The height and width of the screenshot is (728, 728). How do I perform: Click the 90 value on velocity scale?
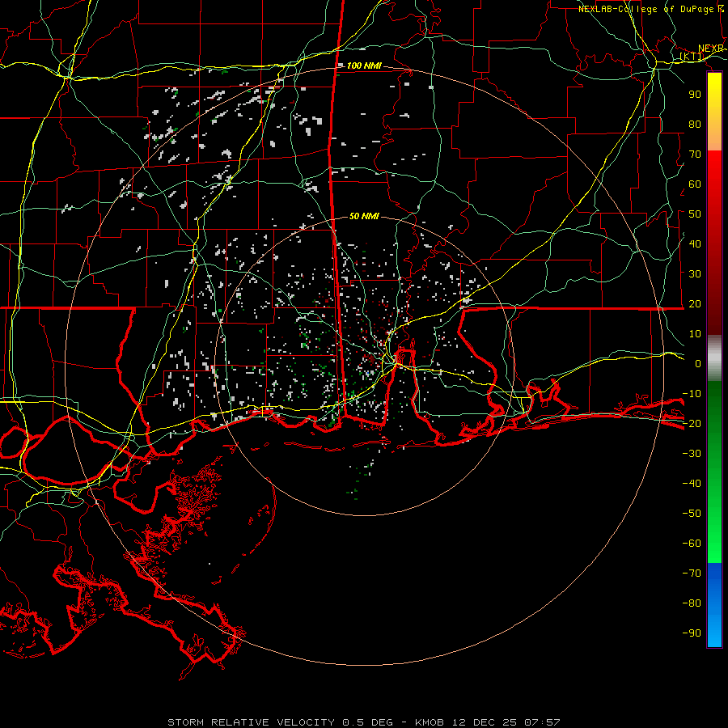pyautogui.click(x=695, y=95)
